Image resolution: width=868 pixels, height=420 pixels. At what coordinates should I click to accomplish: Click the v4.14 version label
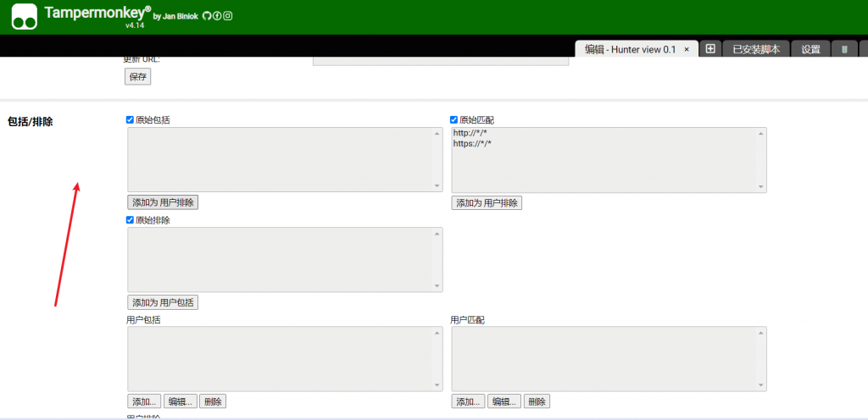[x=135, y=25]
